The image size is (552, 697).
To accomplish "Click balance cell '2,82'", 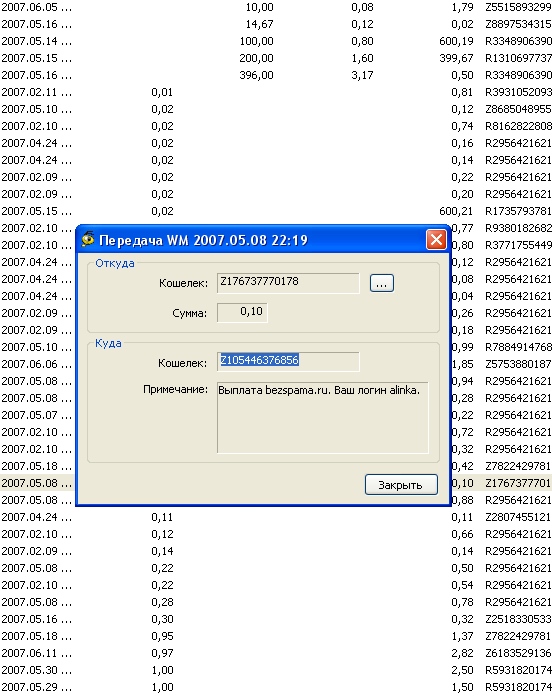I will (x=462, y=653).
